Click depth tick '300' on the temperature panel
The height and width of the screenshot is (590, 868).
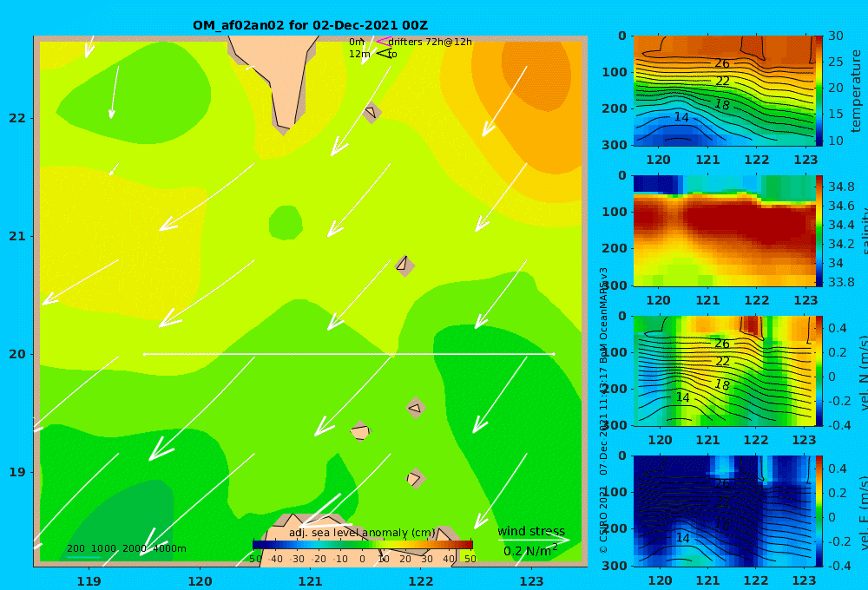(x=614, y=145)
